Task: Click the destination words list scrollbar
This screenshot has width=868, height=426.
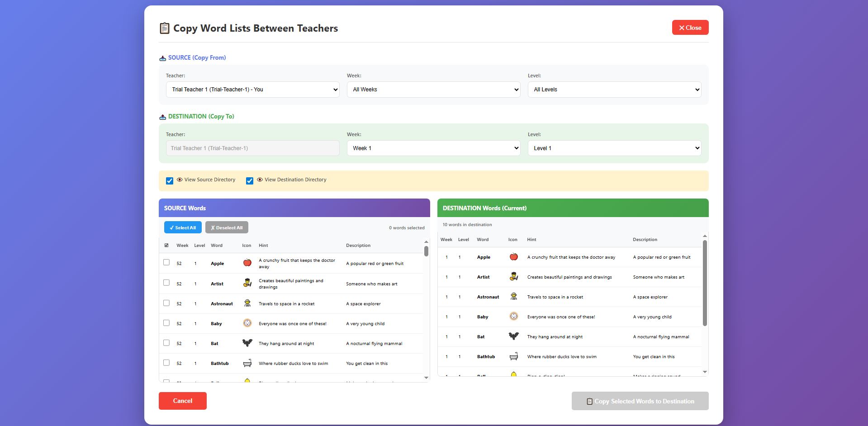Action: click(705, 283)
